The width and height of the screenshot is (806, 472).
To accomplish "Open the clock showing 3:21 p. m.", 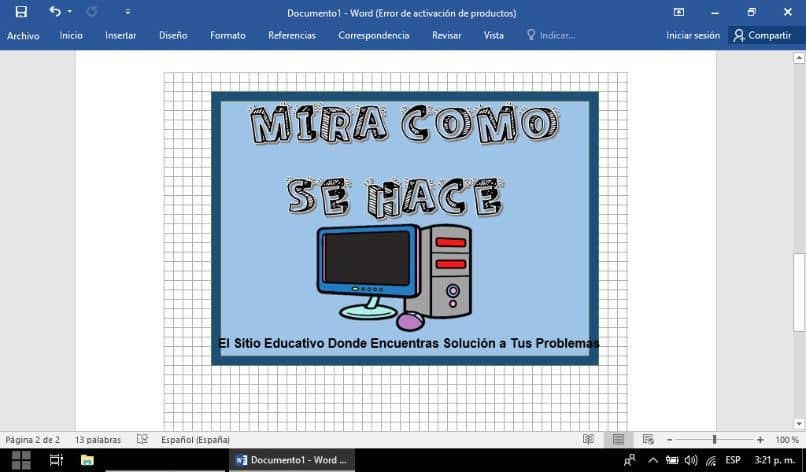I will pos(774,460).
